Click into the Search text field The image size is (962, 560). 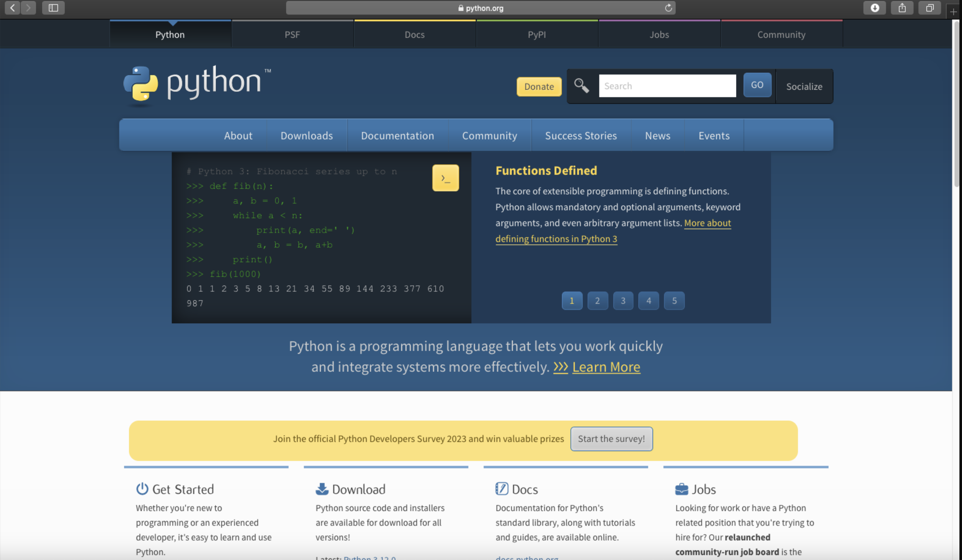pos(667,86)
